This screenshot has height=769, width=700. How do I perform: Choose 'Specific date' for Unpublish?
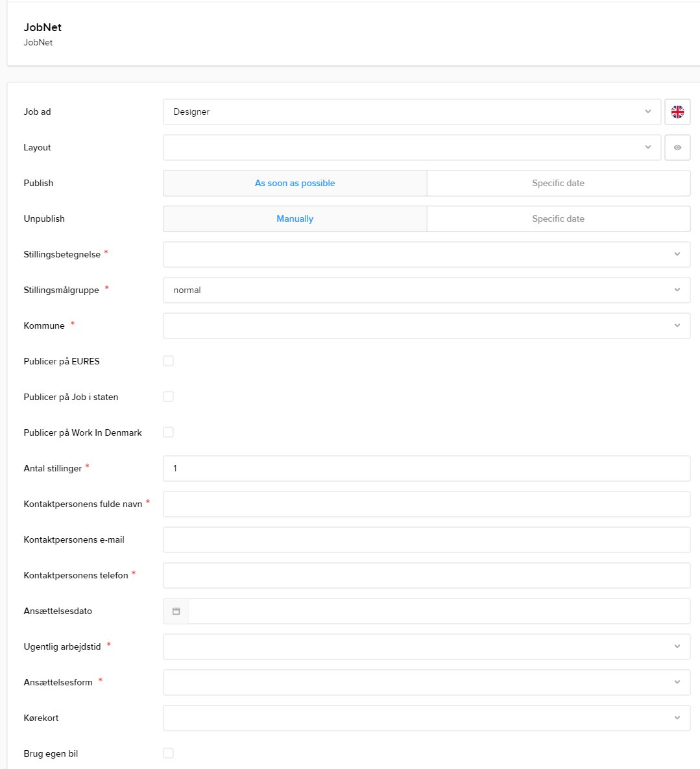[558, 219]
